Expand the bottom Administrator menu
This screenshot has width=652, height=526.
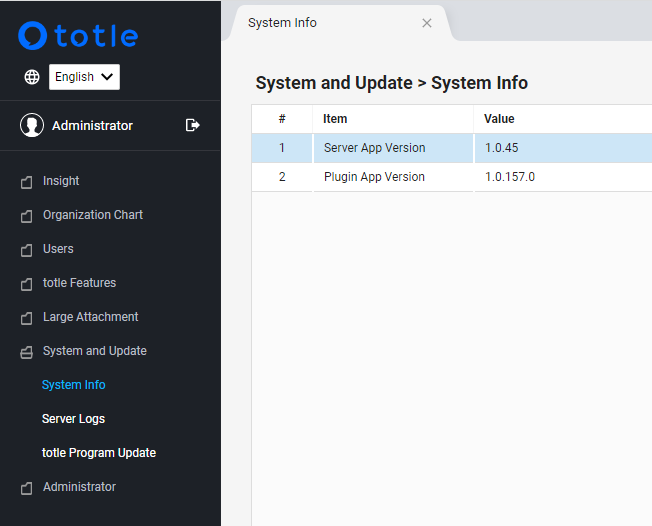point(79,487)
